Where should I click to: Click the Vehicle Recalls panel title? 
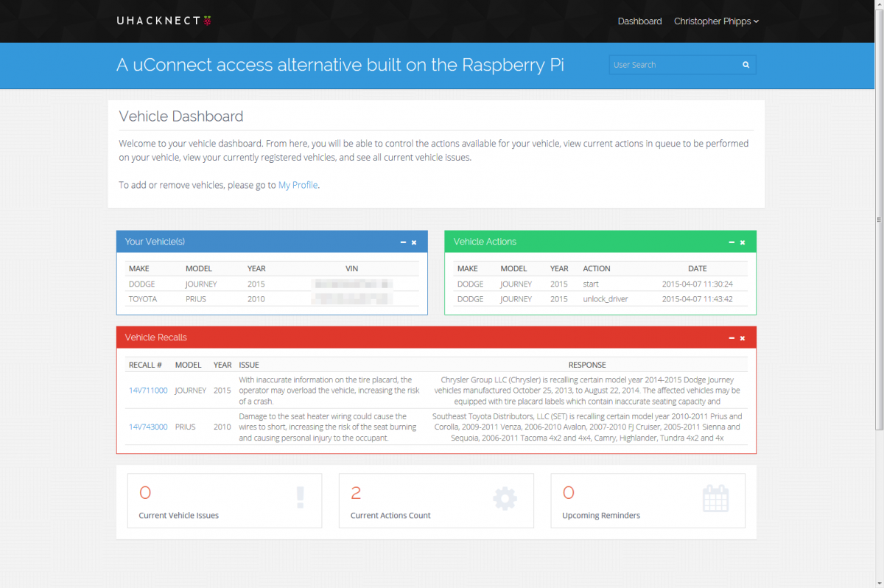(156, 337)
